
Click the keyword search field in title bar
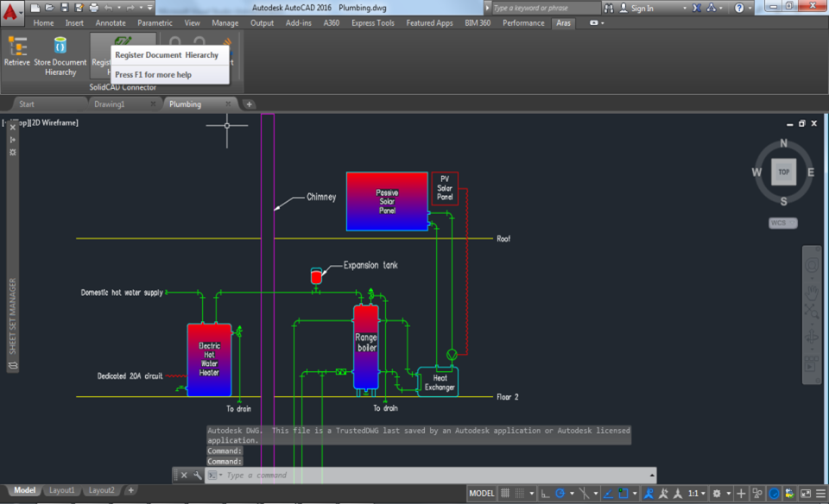(545, 8)
